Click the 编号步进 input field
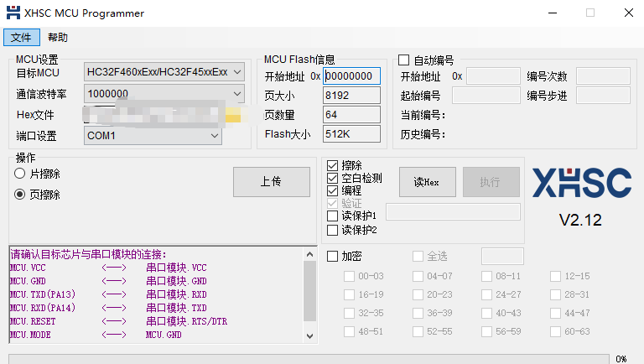The width and height of the screenshot is (644, 364). pyautogui.click(x=603, y=96)
